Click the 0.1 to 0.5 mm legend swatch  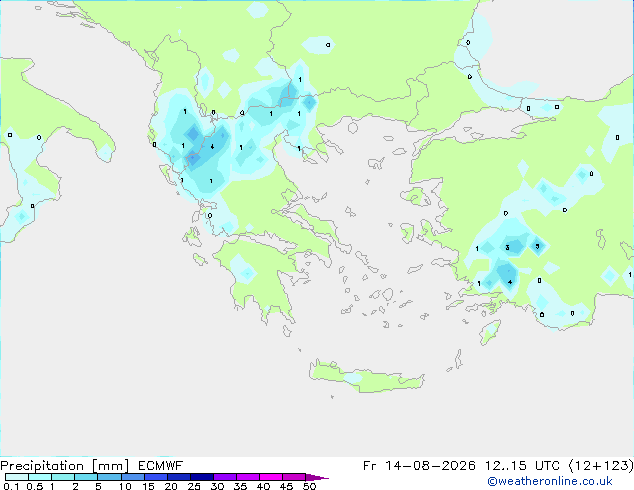pyautogui.click(x=17, y=477)
